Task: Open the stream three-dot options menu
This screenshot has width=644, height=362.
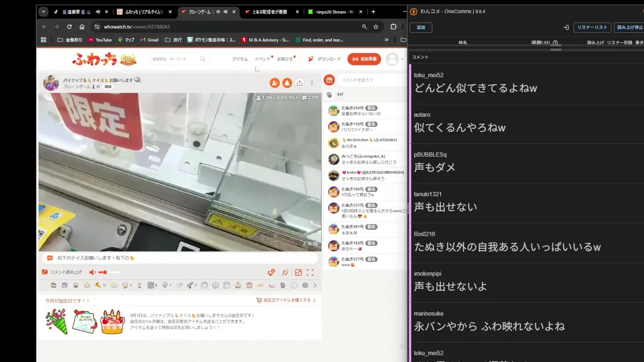Action: (312, 83)
